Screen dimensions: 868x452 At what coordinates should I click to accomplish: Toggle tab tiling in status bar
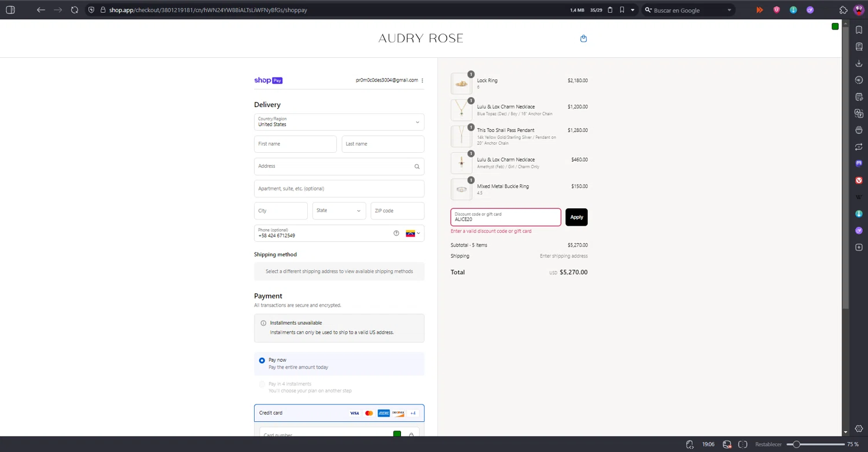tap(743, 444)
